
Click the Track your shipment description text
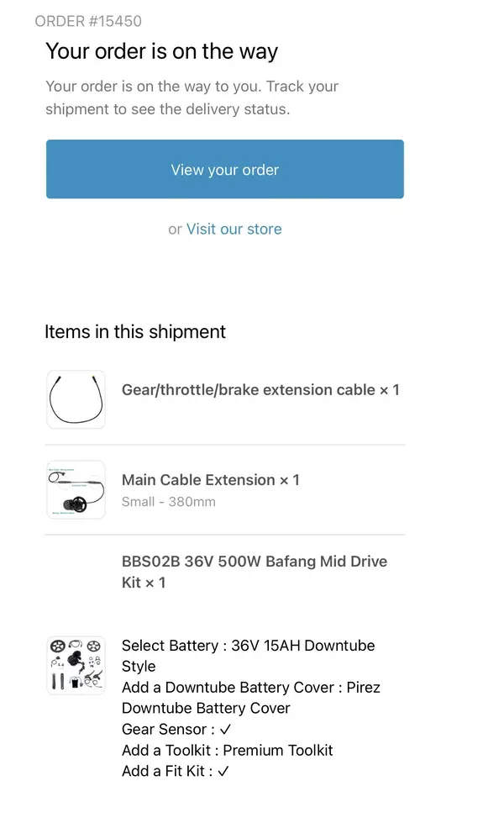click(192, 98)
